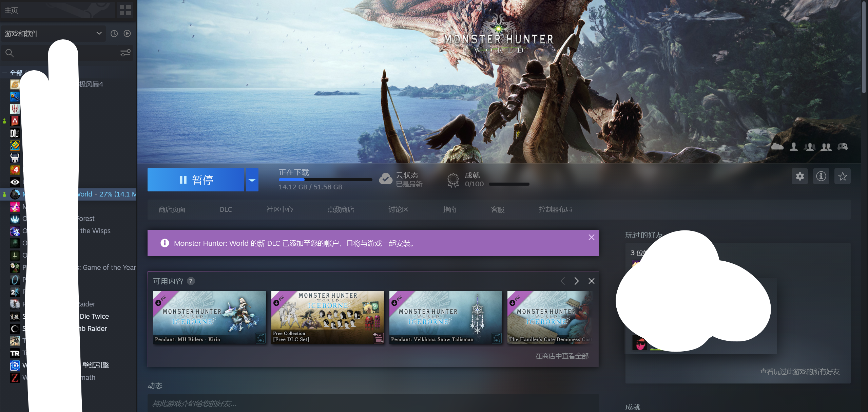Screen dimensions: 868x412
Task: Click the friend avatar in 玩过的好友
Action: (x=640, y=343)
